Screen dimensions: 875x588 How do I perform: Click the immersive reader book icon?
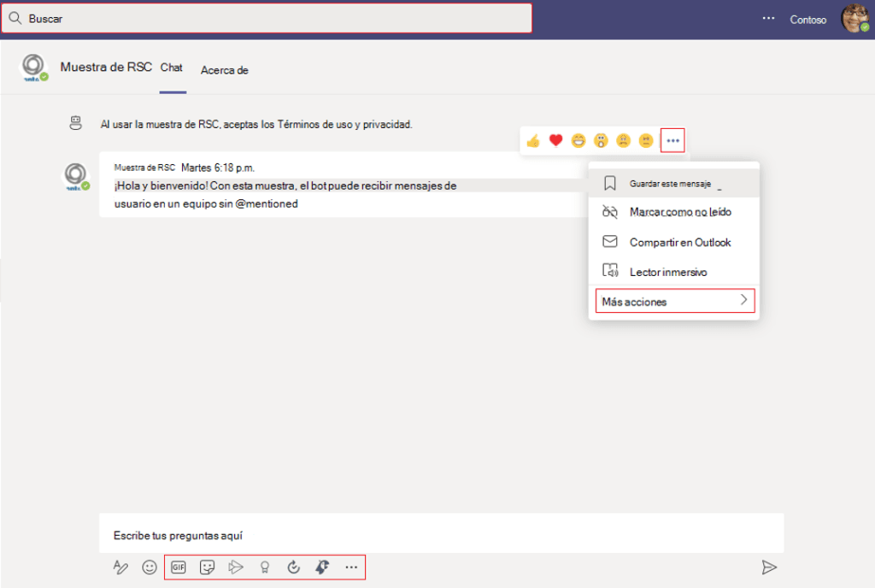610,271
